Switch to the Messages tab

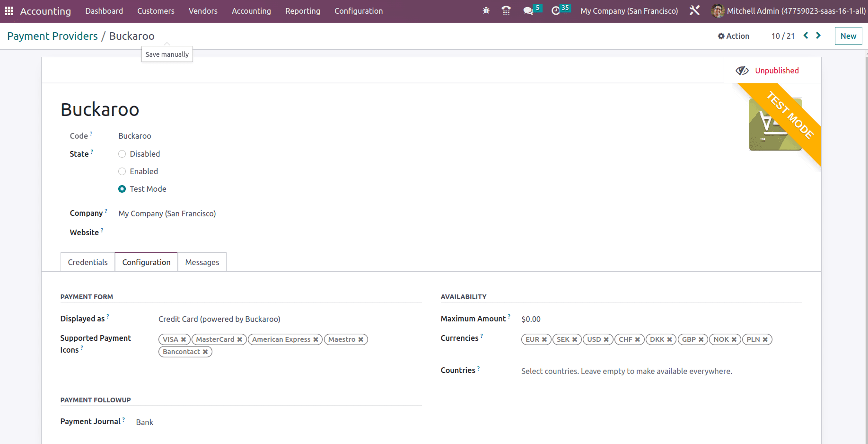click(202, 262)
